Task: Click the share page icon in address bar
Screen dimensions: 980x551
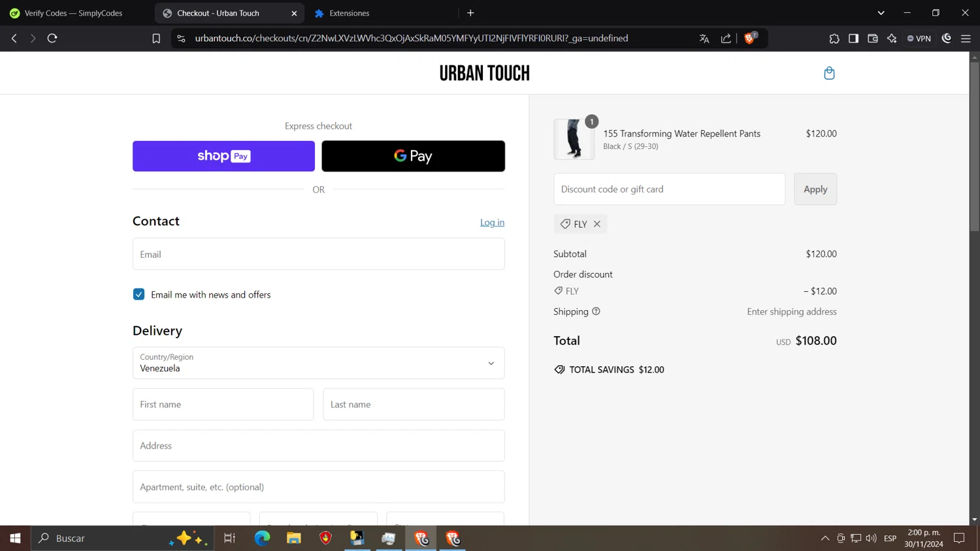Action: (726, 39)
